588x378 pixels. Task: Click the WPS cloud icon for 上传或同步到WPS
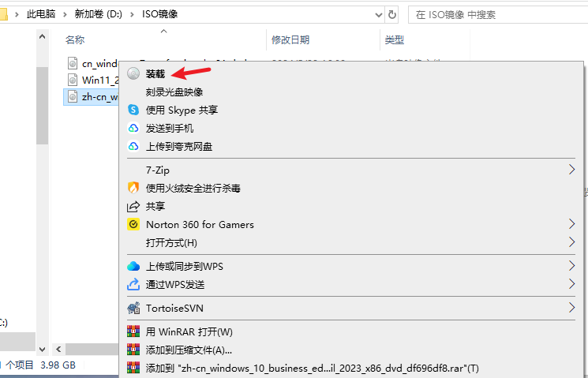(133, 266)
